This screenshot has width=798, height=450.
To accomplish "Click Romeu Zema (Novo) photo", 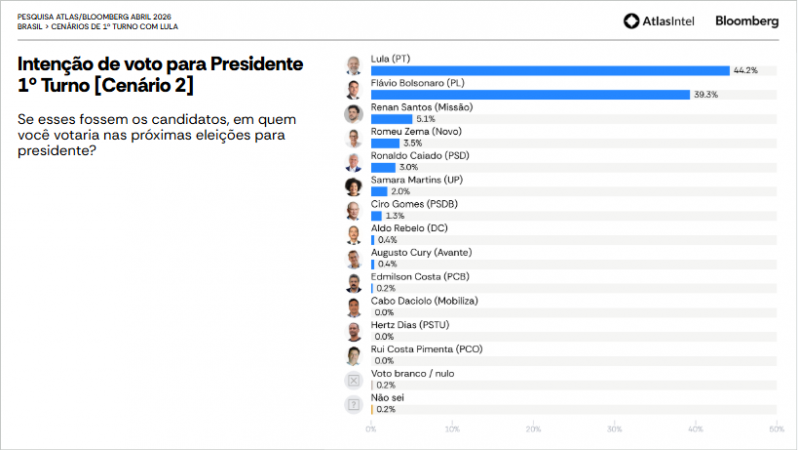I will [x=353, y=137].
